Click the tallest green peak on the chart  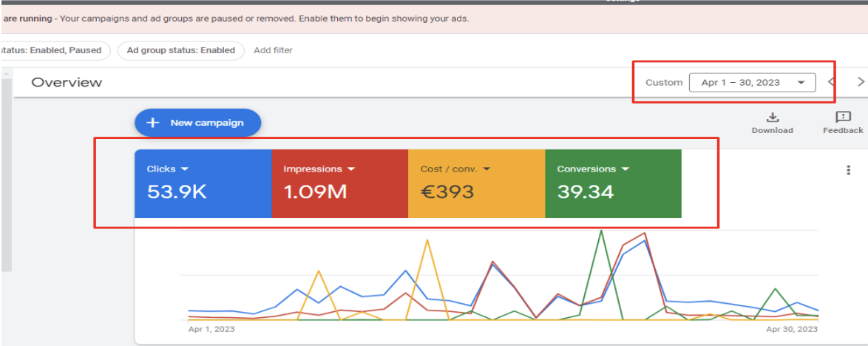click(601, 231)
